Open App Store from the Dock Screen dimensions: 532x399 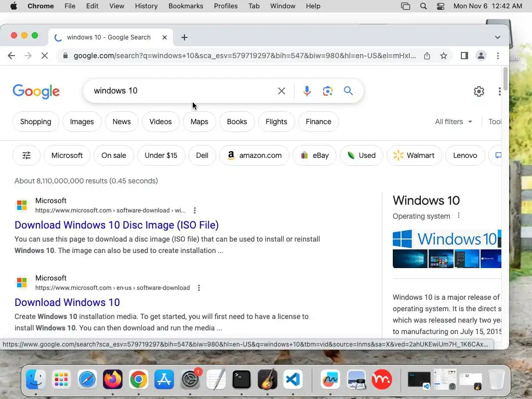pos(164,379)
